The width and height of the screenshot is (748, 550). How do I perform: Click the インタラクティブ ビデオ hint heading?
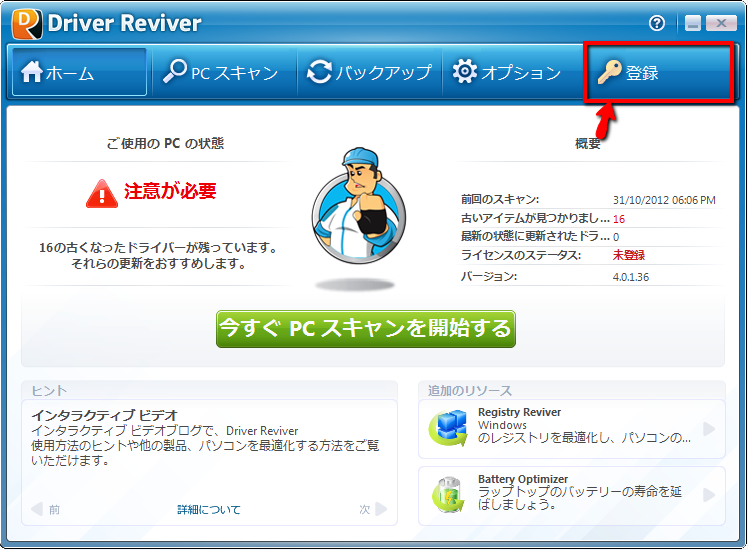104,415
